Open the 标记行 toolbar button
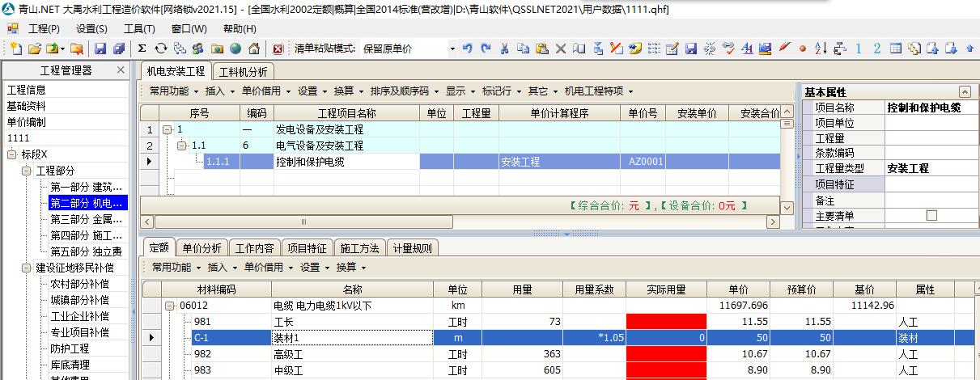 click(501, 91)
